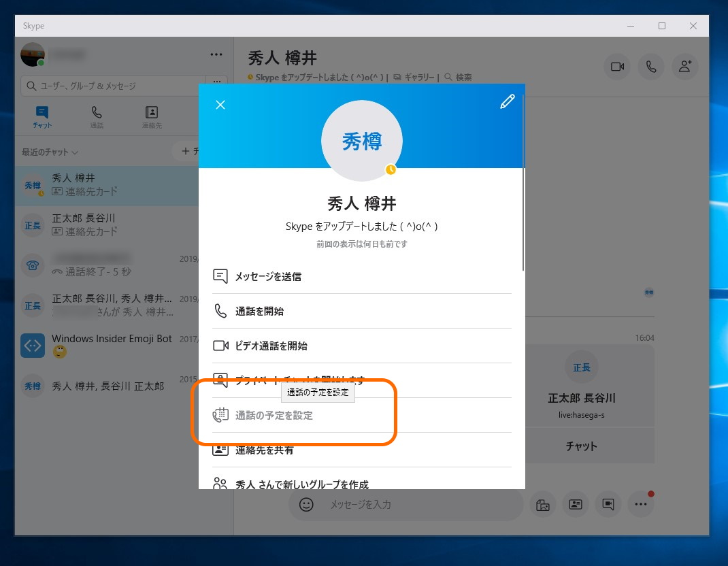
Task: Click the magnifier in the sidebar search box
Action: click(x=31, y=86)
